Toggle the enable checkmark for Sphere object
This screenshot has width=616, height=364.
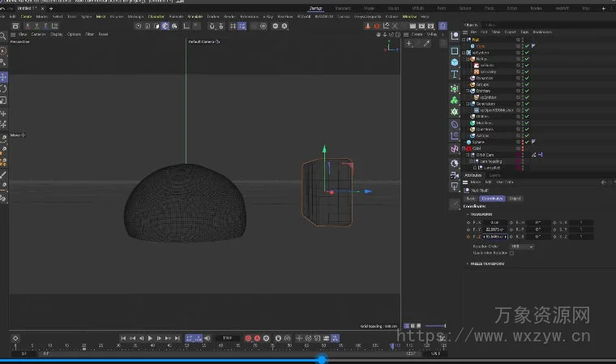[x=526, y=142]
